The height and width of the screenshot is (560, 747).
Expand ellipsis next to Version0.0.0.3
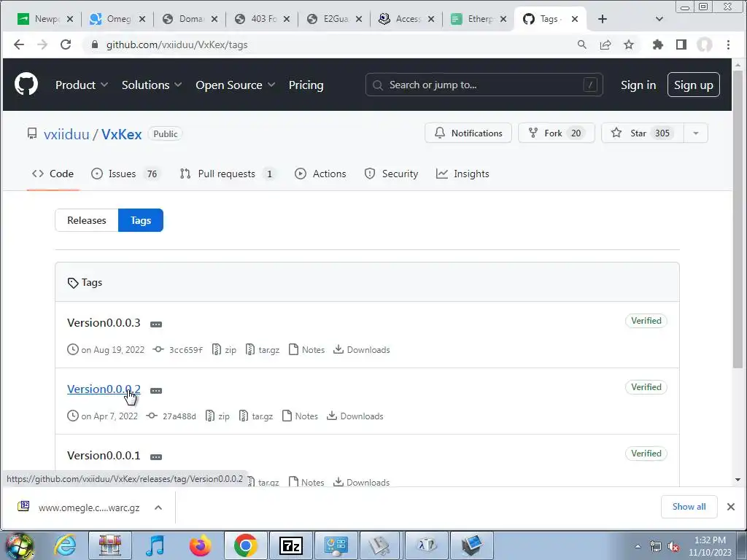point(156,324)
